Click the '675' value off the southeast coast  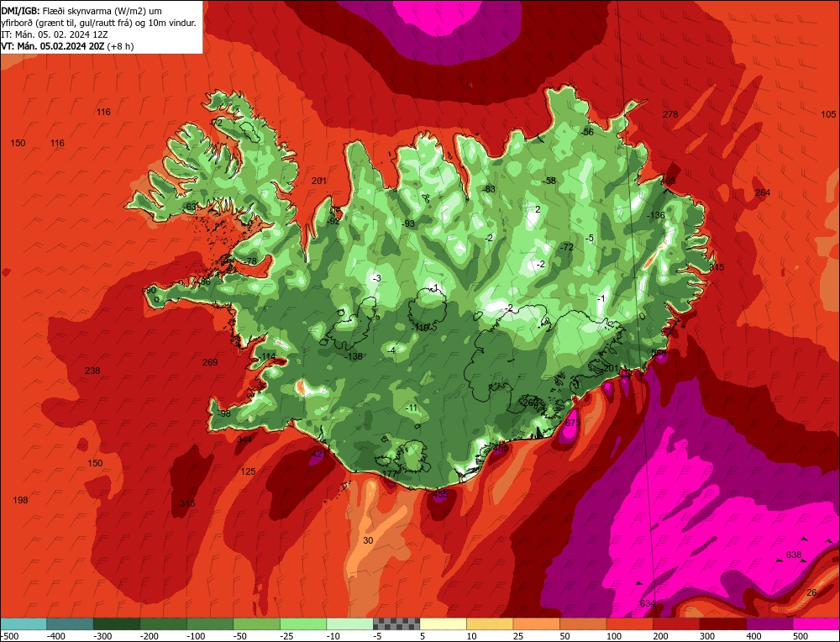[x=573, y=423]
